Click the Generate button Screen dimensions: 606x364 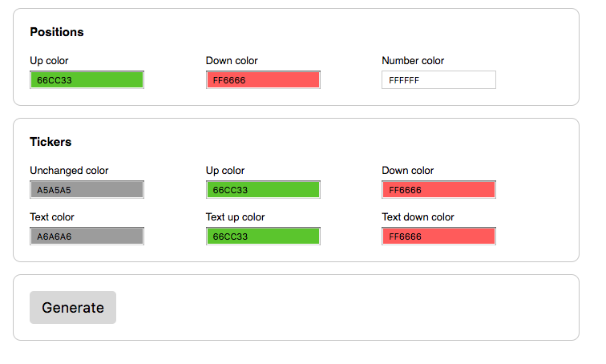(73, 307)
